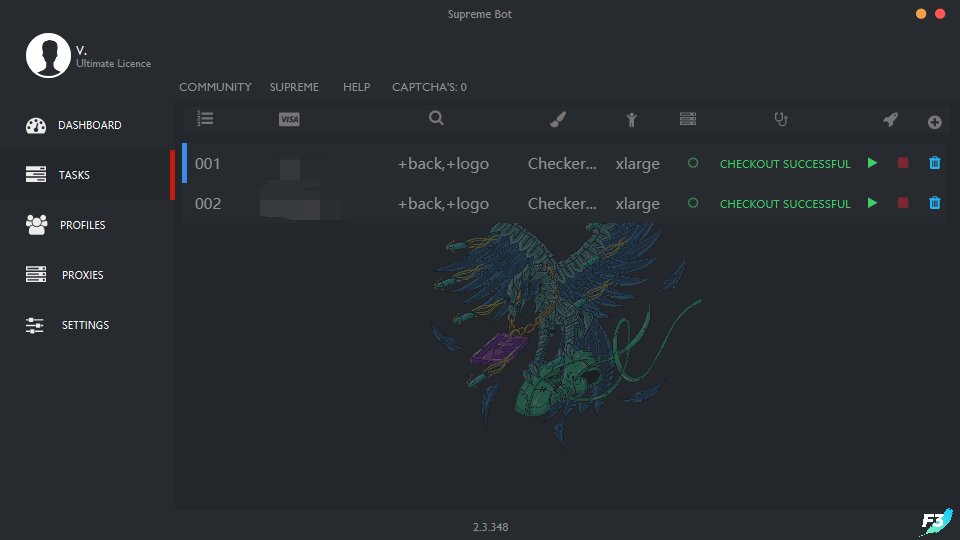The height and width of the screenshot is (540, 960).
Task: Delete task 001 with trash icon
Action: pos(934,163)
